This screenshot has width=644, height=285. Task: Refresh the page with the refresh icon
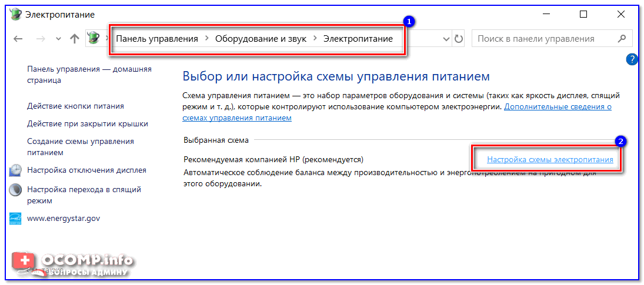click(x=458, y=39)
